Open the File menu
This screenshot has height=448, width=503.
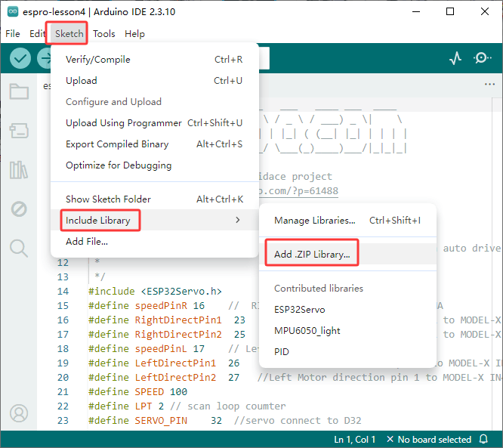pyautogui.click(x=13, y=34)
